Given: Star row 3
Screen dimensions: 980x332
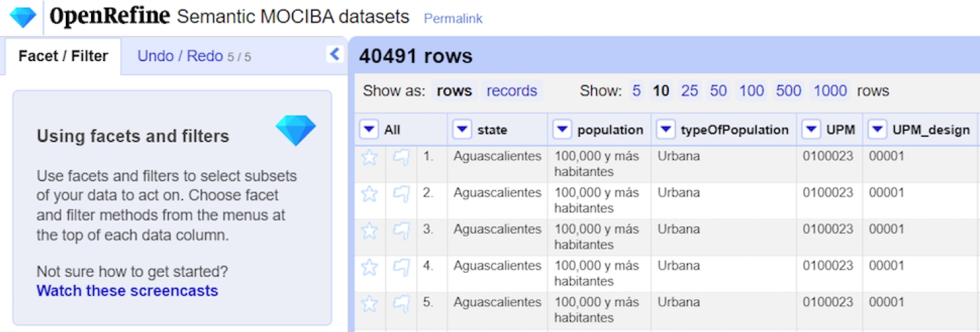Looking at the screenshot, I should click(x=370, y=230).
